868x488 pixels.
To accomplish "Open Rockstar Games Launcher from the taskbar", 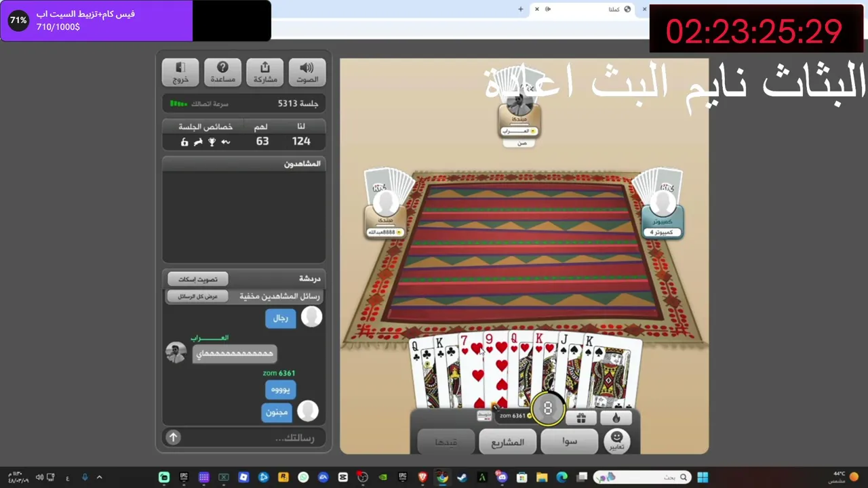I will tap(283, 477).
